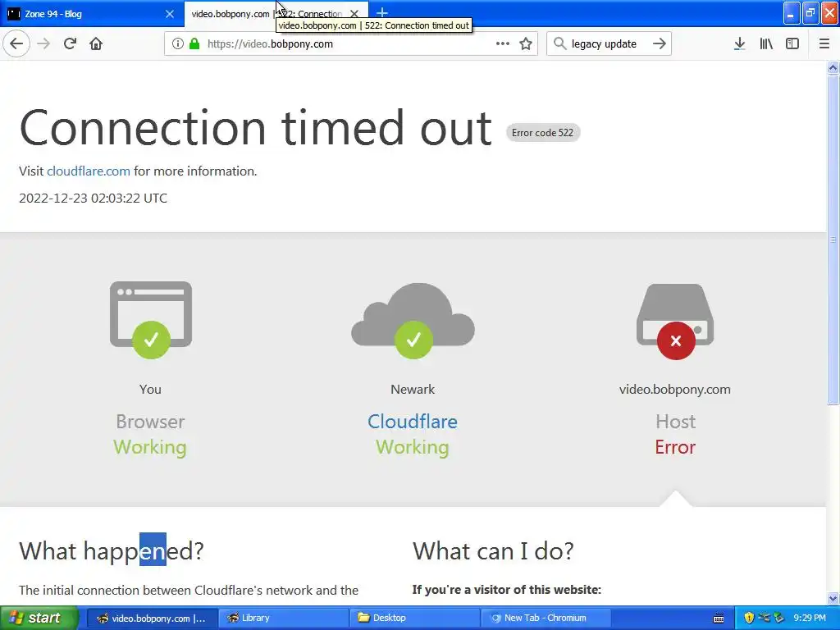Click the What happened? heading

coord(112,550)
